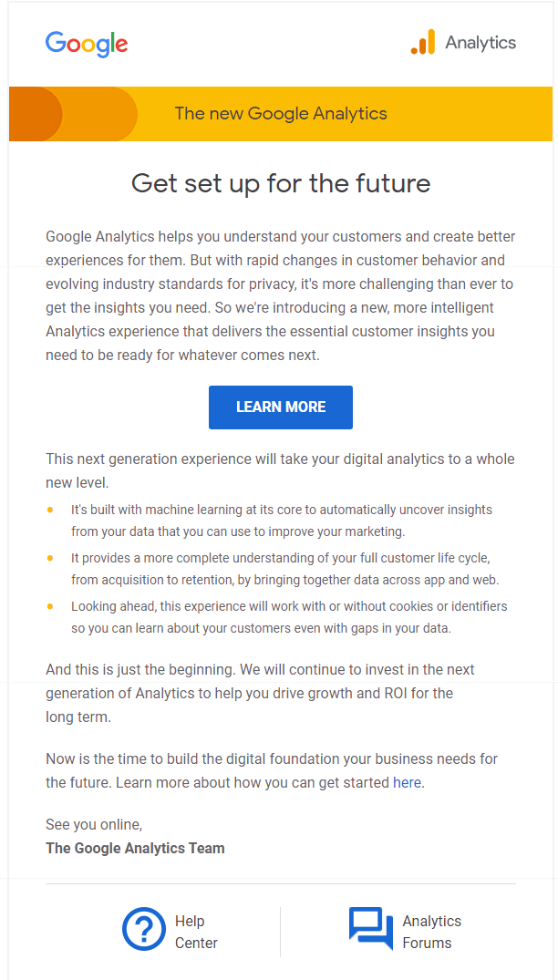
Task: Click the light orange rounded shape in banner
Action: pyautogui.click(x=100, y=114)
